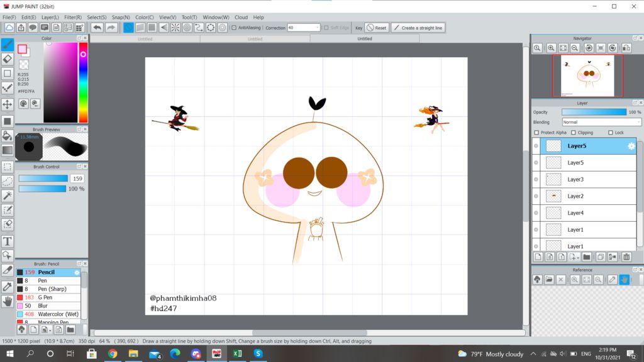644x362 pixels.
Task: Click the brush size slider showing 159
Action: click(x=43, y=178)
